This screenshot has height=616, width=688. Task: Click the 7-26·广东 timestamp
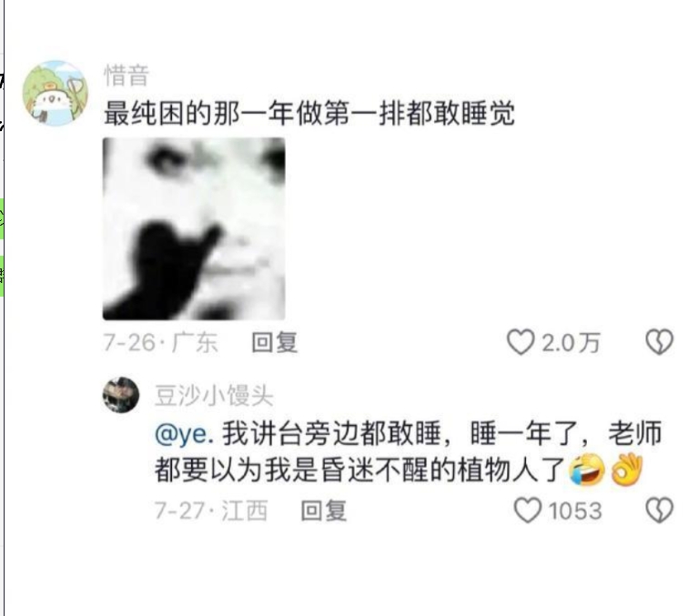pyautogui.click(x=160, y=342)
